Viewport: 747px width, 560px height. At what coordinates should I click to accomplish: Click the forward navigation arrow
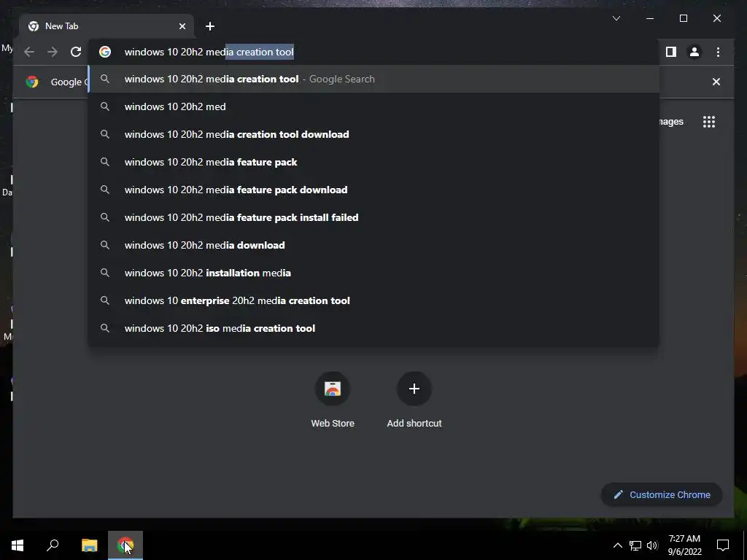(53, 52)
